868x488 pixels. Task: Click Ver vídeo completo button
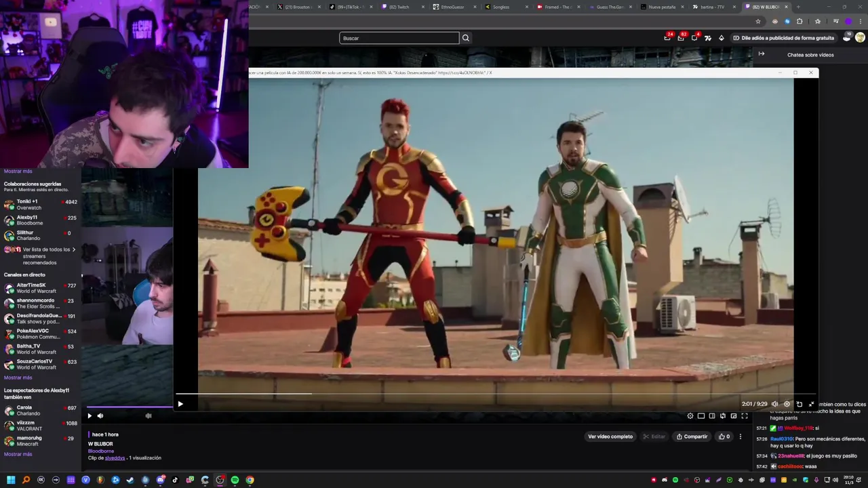[610, 436]
